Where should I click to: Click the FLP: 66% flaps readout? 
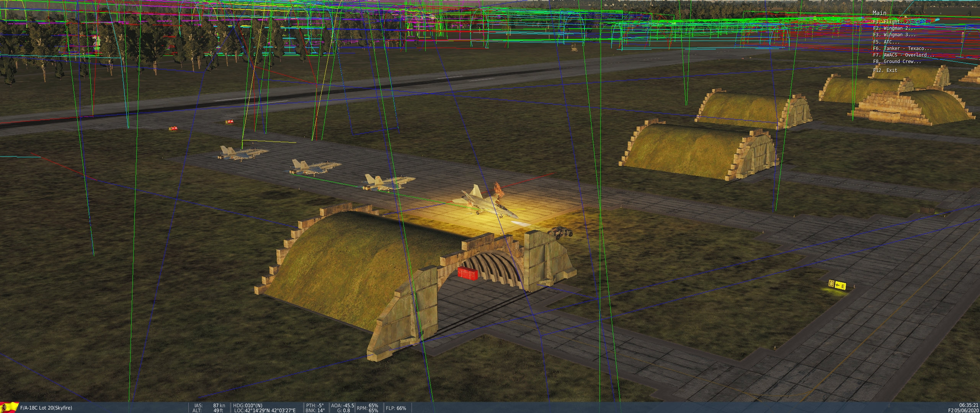[396, 408]
